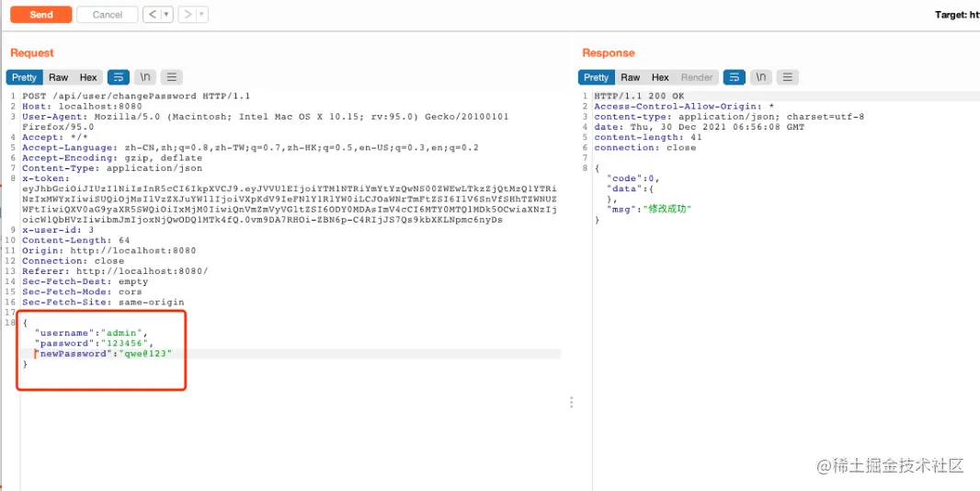Click the Content-Length: 64 line
Screen dimensions: 980x491
pos(76,240)
